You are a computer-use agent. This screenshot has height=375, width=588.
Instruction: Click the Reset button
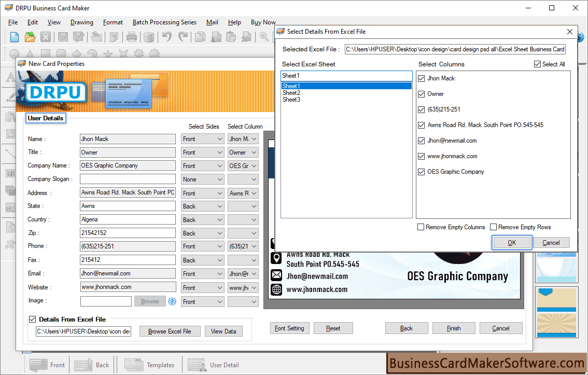tap(333, 328)
